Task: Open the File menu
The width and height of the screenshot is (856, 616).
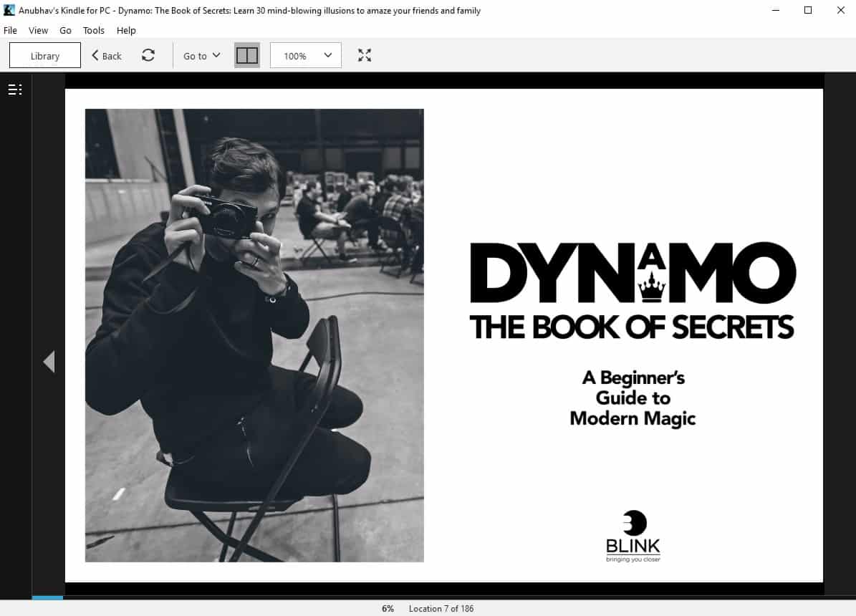Action: 10,30
